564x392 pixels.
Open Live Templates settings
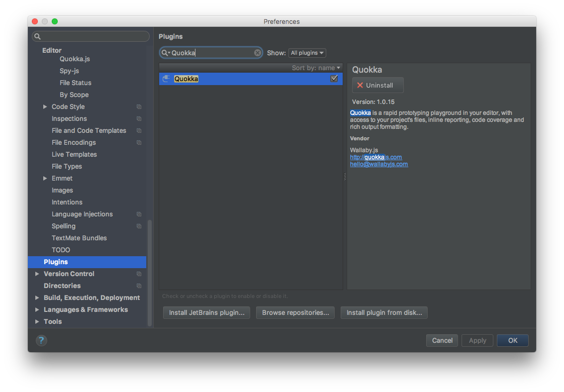74,154
